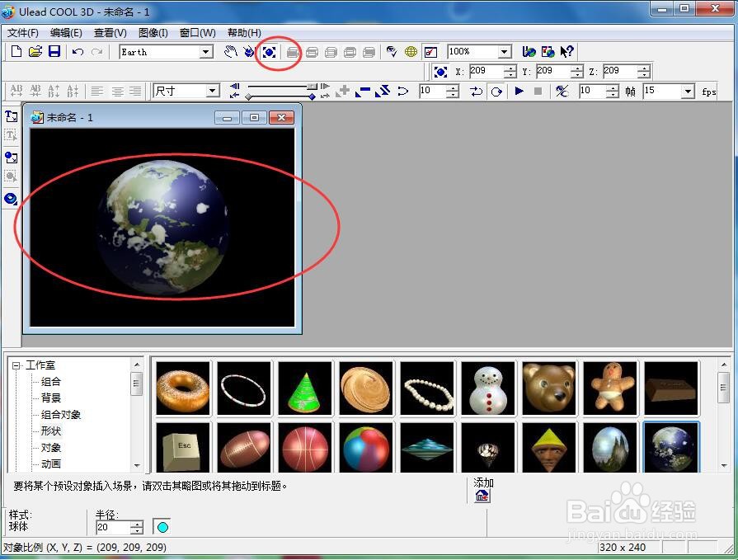
Task: Toggle ping-pong mode on
Action: click(x=477, y=91)
